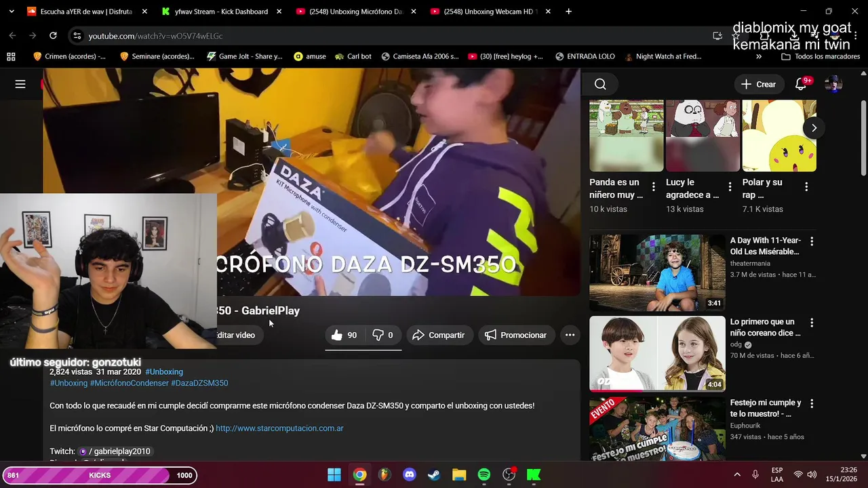Screen dimensions: 868x488
Task: Close the Kick Dashboard tab
Action: (279, 12)
